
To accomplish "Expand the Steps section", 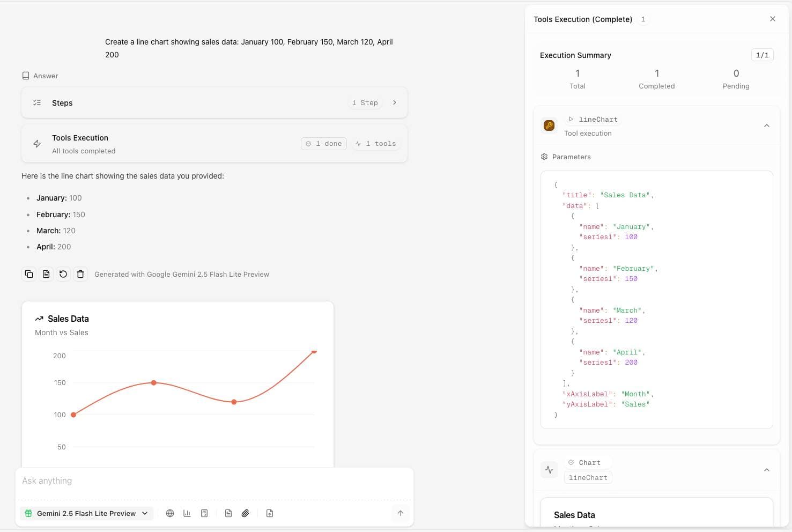I will click(395, 102).
